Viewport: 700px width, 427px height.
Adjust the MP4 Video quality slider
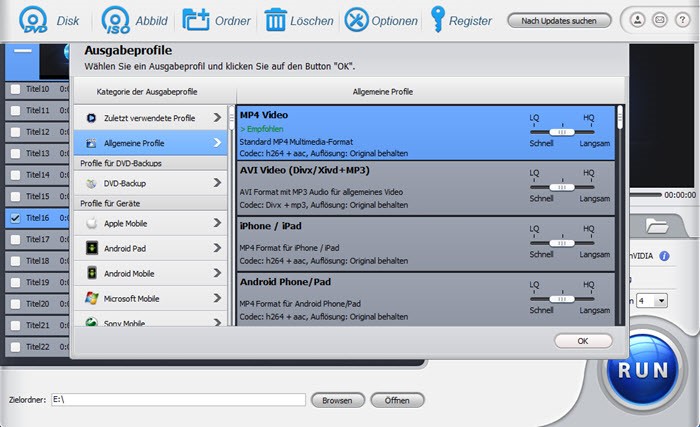[x=562, y=132]
